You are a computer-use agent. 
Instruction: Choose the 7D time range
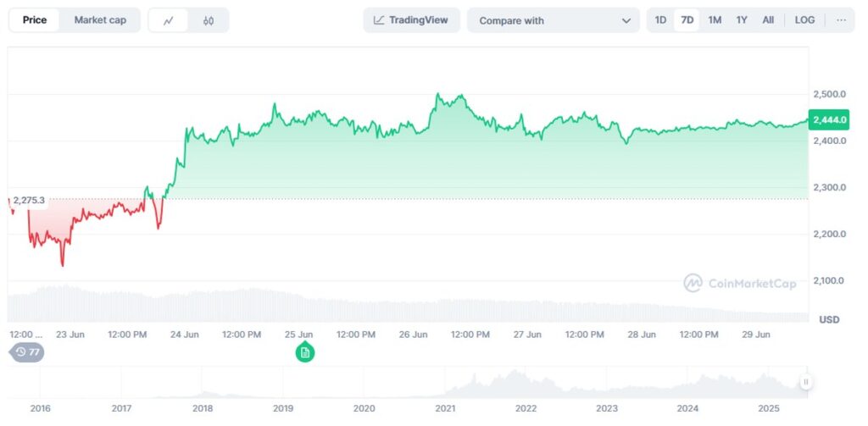pyautogui.click(x=687, y=20)
